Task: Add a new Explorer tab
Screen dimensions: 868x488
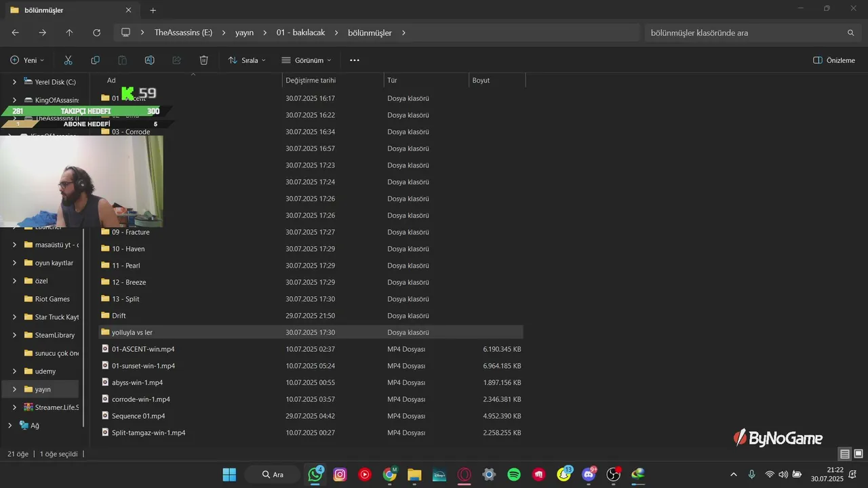Action: (153, 10)
